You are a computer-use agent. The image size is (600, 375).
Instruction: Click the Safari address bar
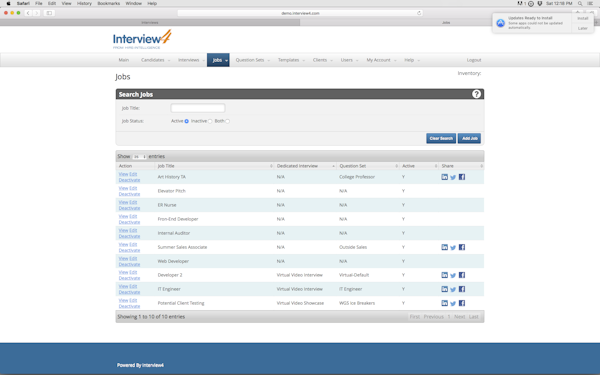300,13
